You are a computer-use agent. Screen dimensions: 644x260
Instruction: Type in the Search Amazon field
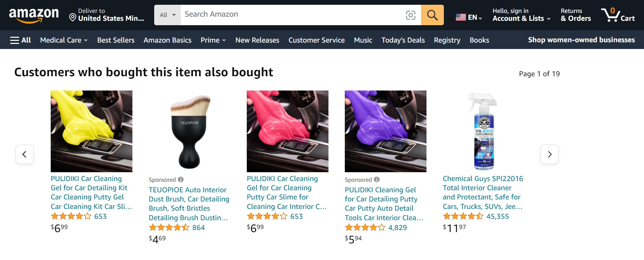pyautogui.click(x=293, y=14)
